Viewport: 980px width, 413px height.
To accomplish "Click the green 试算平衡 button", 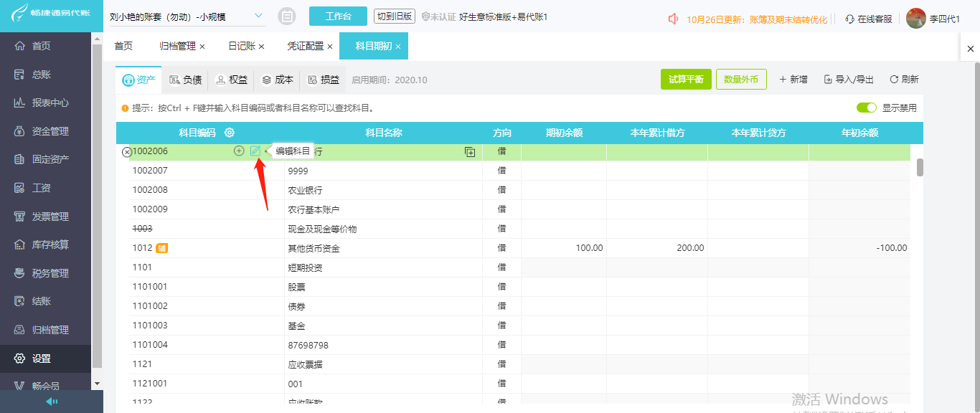I will pos(686,80).
